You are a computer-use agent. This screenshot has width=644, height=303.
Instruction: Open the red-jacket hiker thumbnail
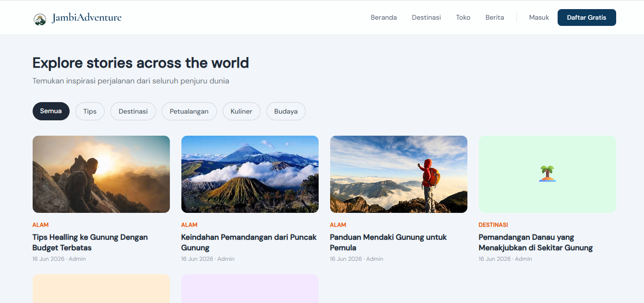pyautogui.click(x=399, y=174)
